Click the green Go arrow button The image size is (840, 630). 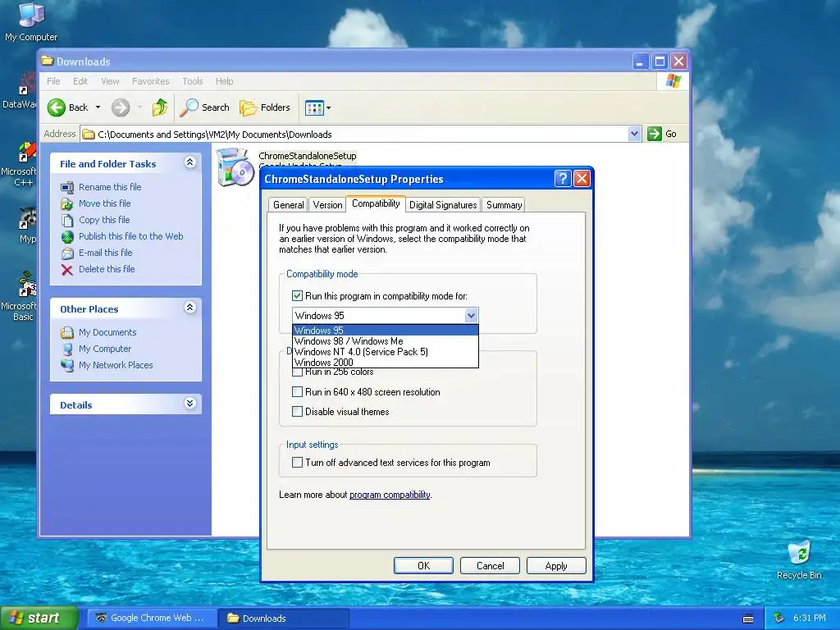[654, 134]
